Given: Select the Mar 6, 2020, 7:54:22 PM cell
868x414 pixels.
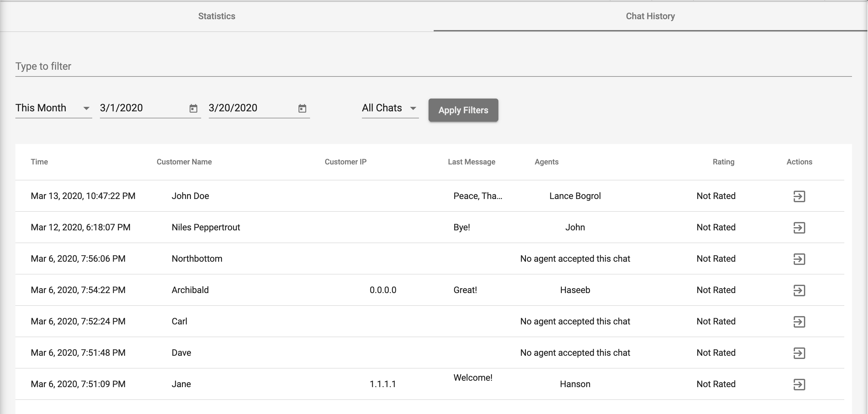Looking at the screenshot, I should click(x=78, y=290).
